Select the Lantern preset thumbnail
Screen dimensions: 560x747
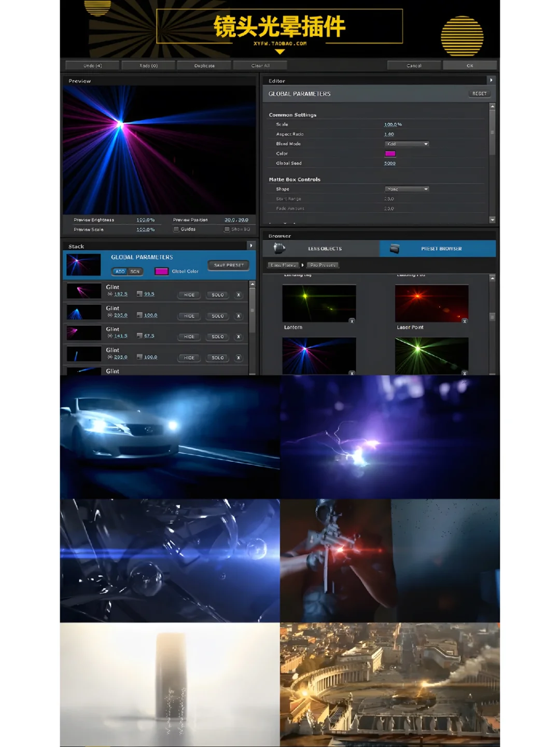(319, 303)
